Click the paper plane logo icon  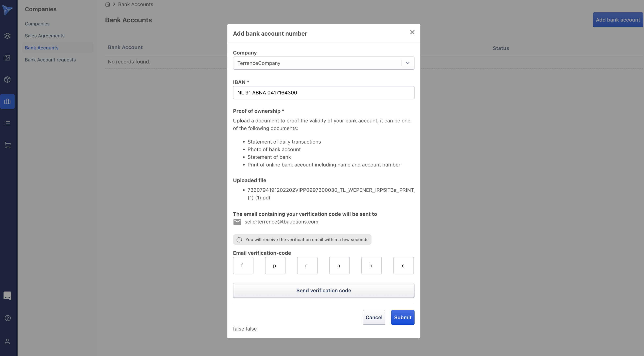[7, 10]
